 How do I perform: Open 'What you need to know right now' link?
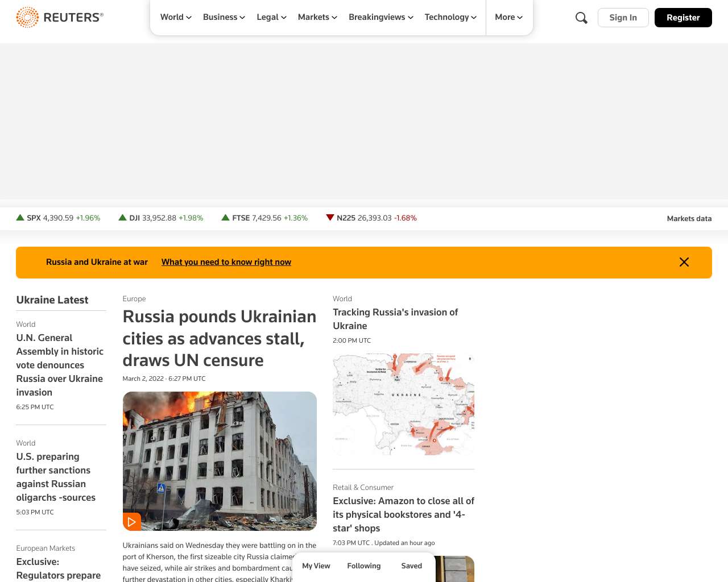click(226, 262)
